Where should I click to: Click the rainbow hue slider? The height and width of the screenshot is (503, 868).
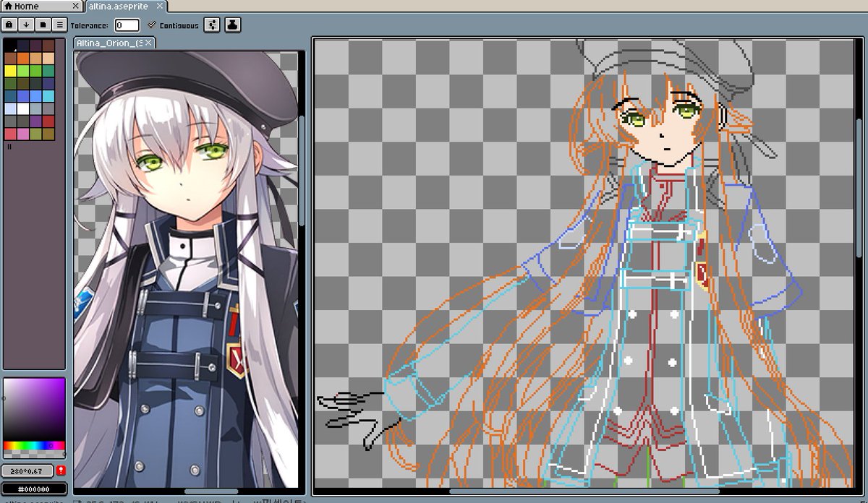(34, 445)
